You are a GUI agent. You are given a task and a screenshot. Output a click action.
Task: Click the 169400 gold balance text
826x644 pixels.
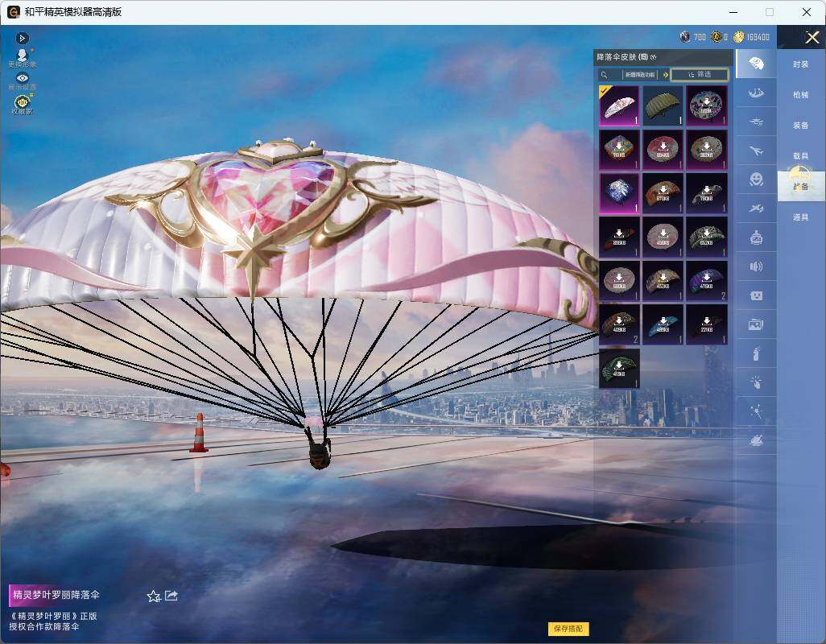pos(758,37)
